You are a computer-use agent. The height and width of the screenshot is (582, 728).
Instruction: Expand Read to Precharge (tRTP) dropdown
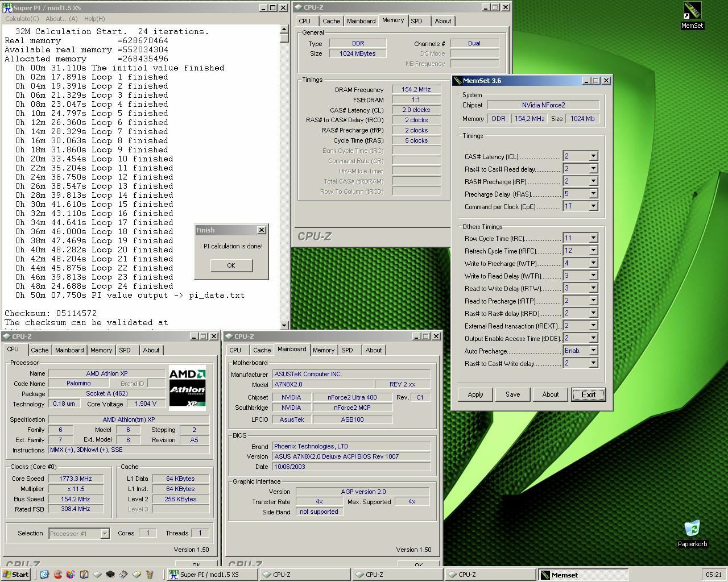pos(593,301)
